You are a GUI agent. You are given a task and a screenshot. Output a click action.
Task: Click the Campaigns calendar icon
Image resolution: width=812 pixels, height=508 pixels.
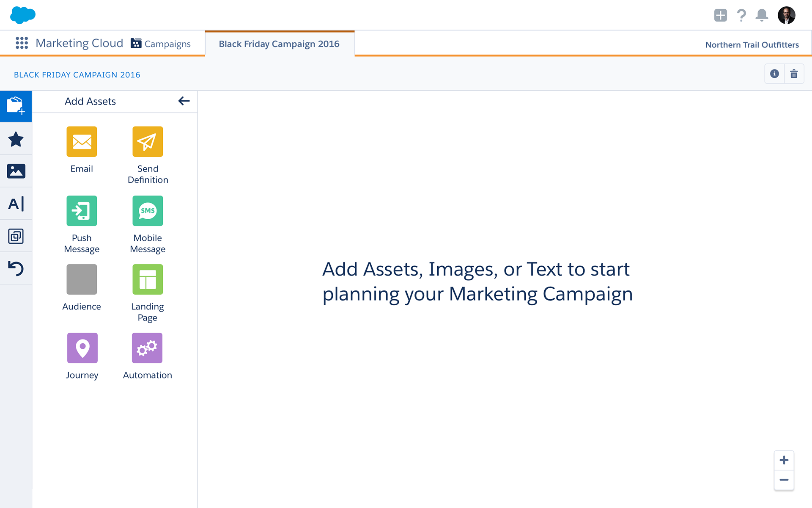point(136,43)
